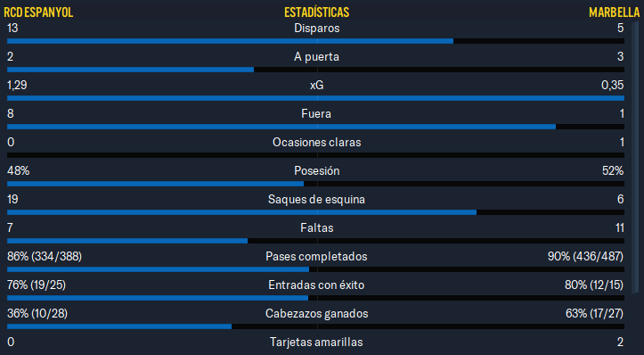Viewport: 644px width, 355px height.
Task: Select the Cabezazos ganados label
Action: [317, 313]
